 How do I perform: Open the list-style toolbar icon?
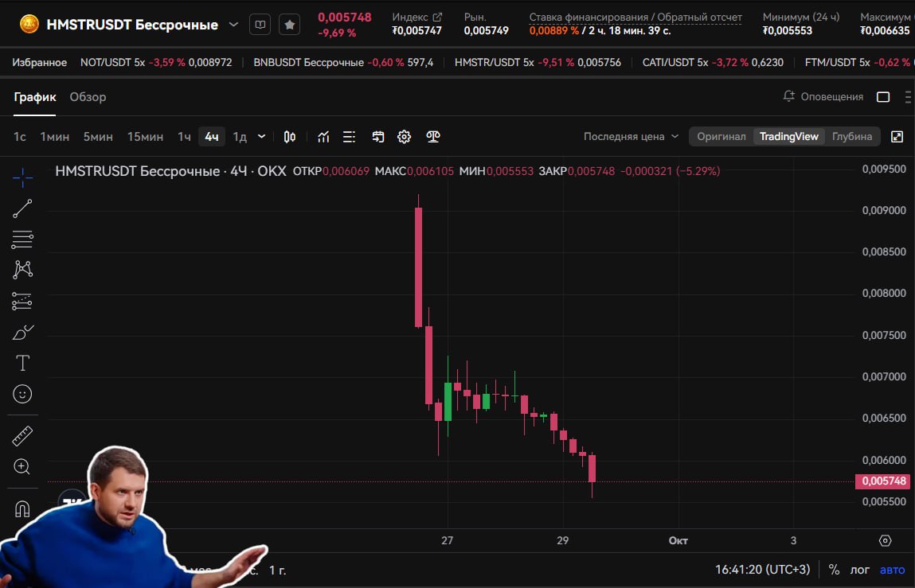tap(349, 137)
